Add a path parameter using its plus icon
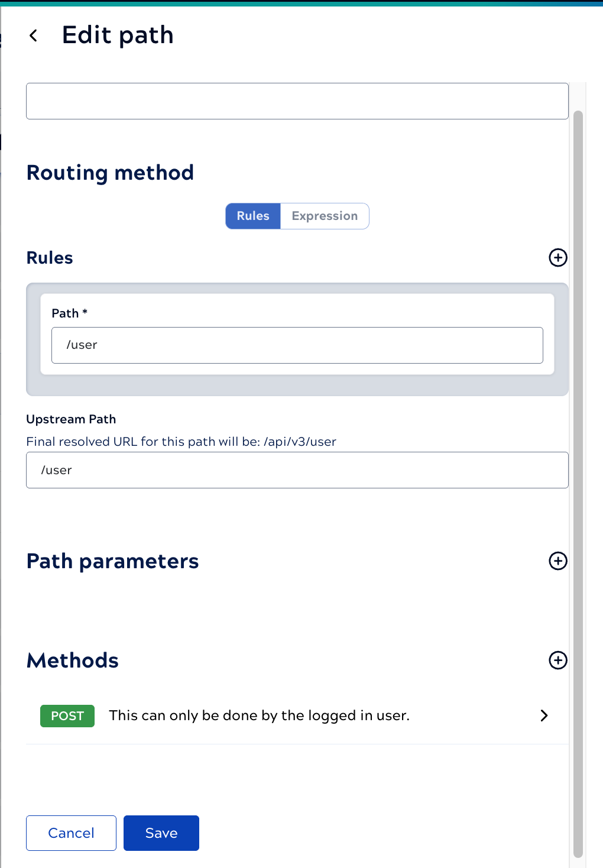603x868 pixels. tap(557, 561)
